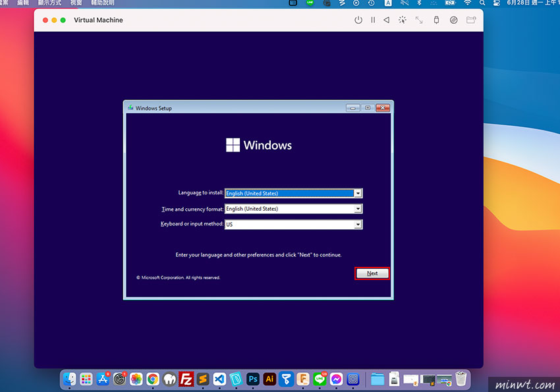Open the 輔助說明 menu
560x392 pixels.
103,3
